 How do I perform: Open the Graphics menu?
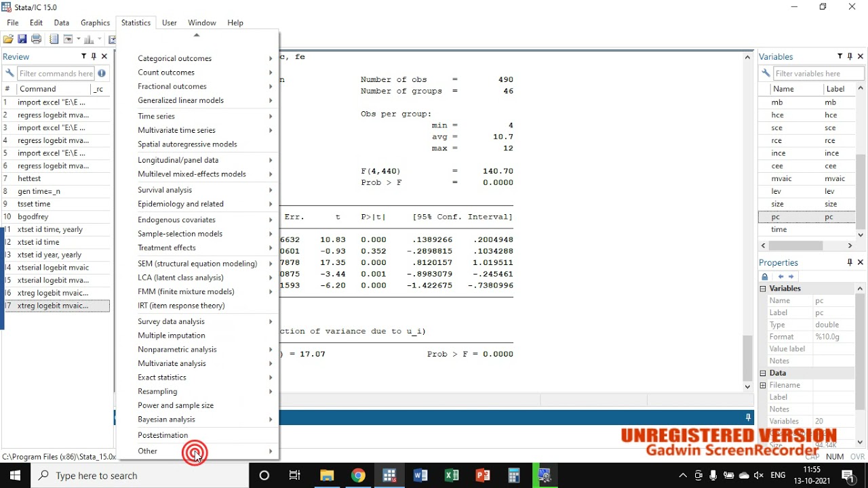coord(95,22)
